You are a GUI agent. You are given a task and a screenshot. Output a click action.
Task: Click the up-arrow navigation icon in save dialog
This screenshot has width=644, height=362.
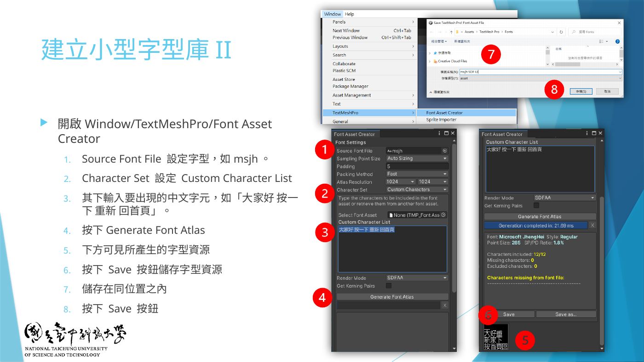pos(451,32)
